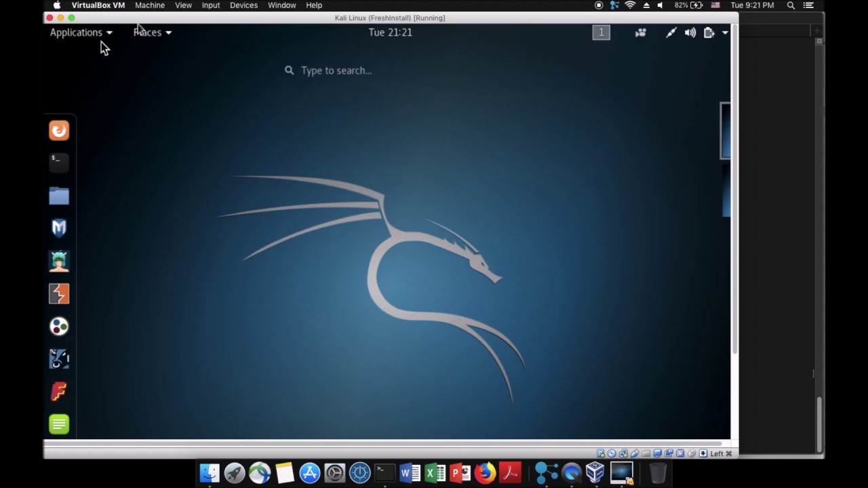Screen dimensions: 868x488
Task: Click the plus button in the background window
Action: 816,30
